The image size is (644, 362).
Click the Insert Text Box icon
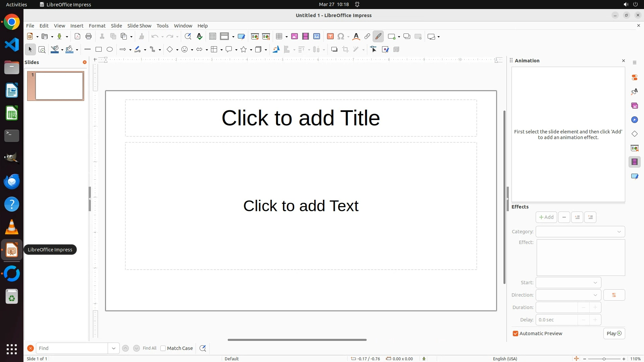pyautogui.click(x=330, y=37)
